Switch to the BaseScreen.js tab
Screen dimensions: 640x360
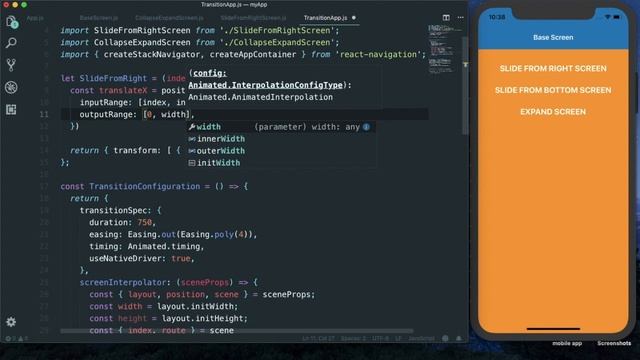point(99,18)
